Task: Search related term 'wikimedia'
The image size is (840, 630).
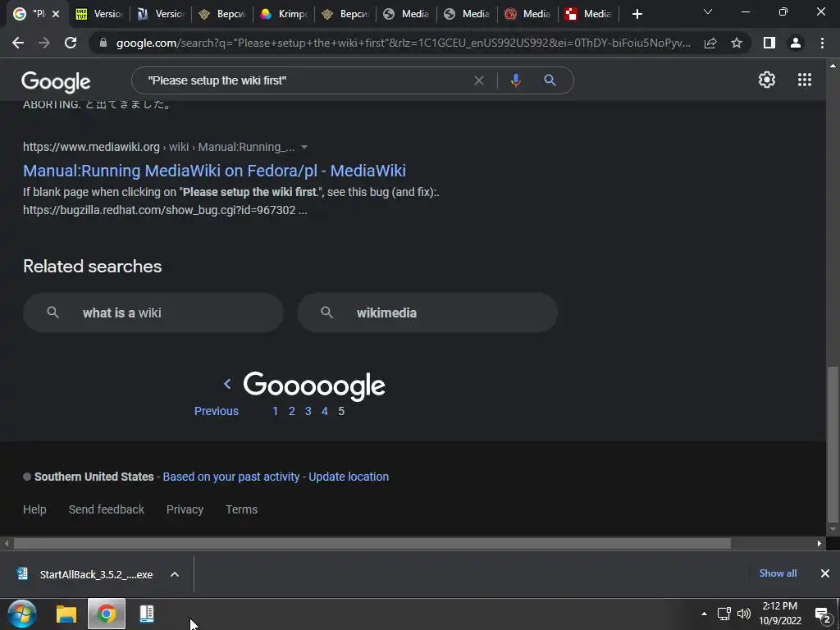Action: (x=427, y=313)
